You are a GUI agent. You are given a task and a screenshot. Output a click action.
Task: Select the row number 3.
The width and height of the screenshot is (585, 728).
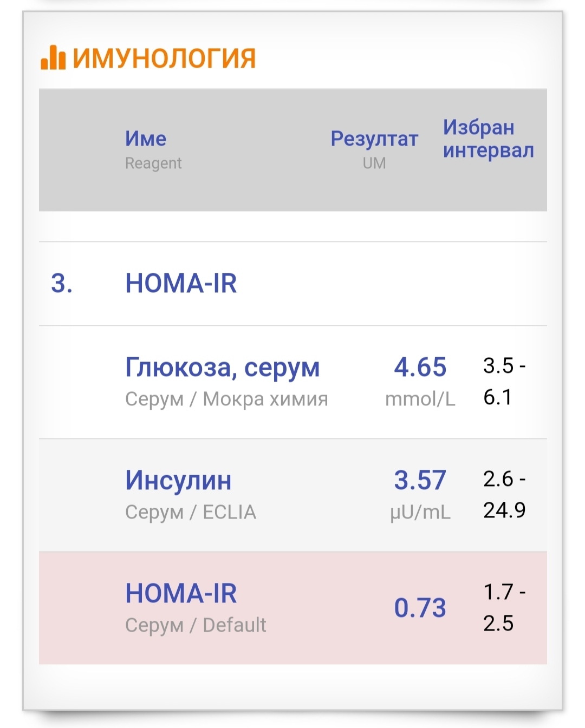(x=61, y=283)
